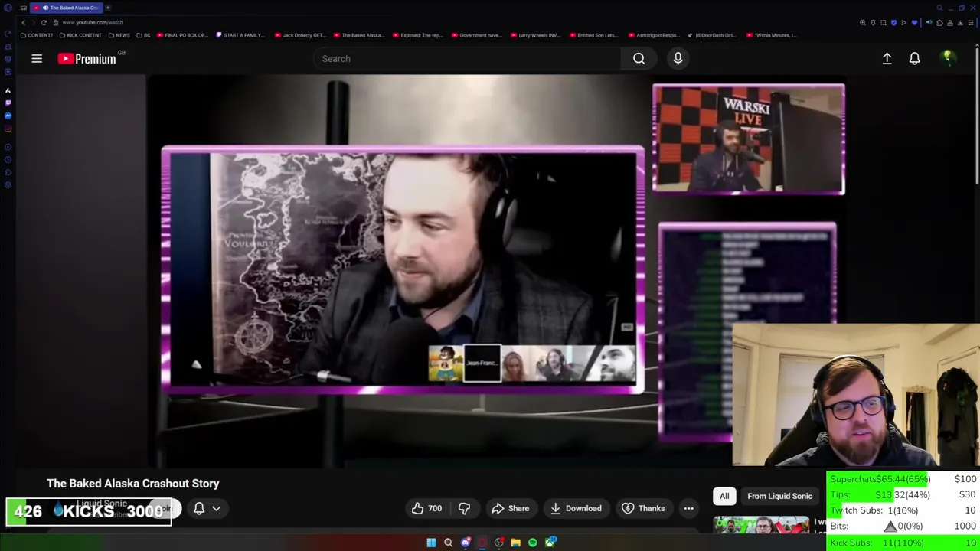
Task: Open YouTube notifications bell
Action: (x=914, y=59)
